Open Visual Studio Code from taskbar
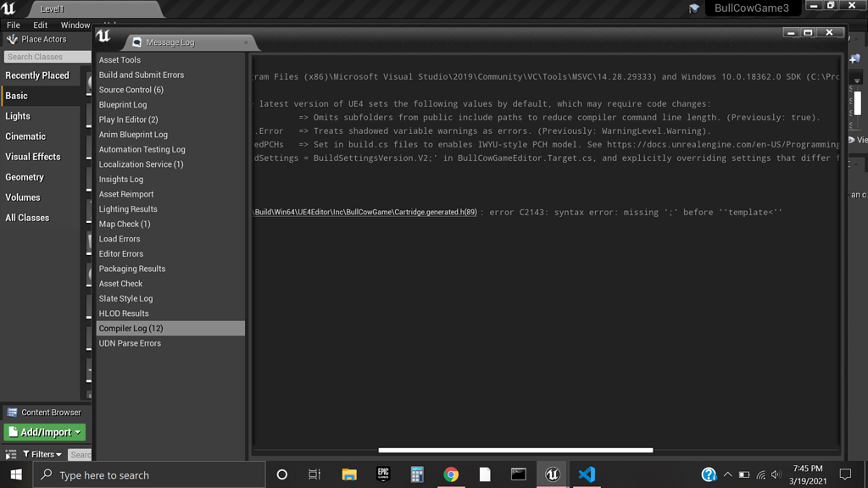The image size is (868, 488). point(587,474)
